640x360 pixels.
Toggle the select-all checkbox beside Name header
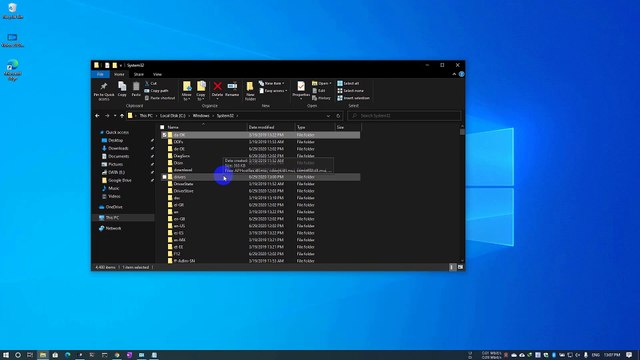(162, 127)
